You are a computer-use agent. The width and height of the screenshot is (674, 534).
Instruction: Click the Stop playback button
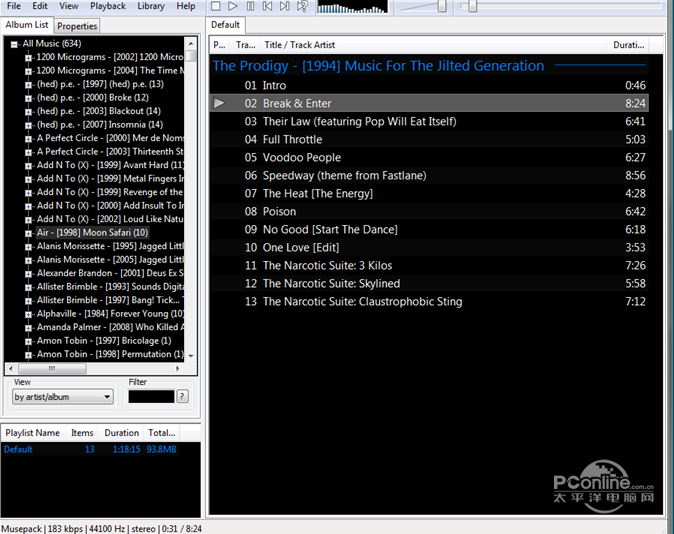point(216,6)
